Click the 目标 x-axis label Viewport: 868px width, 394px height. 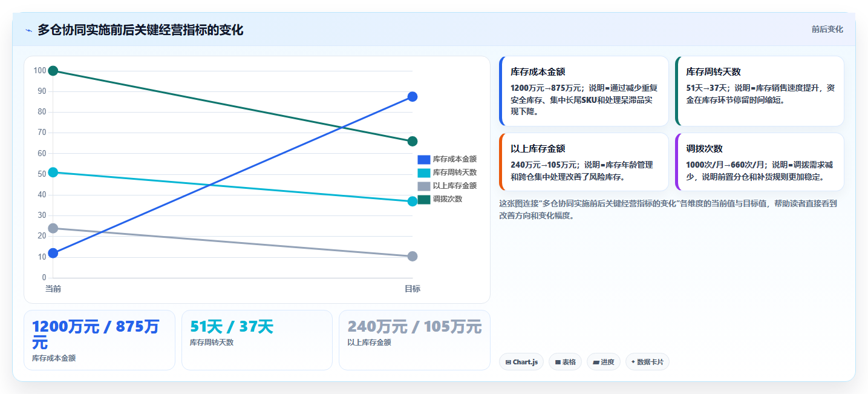click(413, 289)
